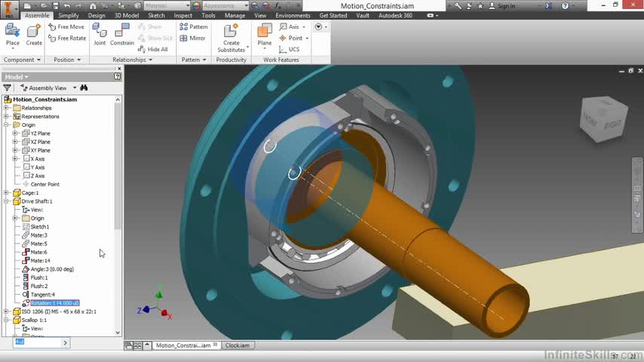Screen dimensions: 644x362
Task: Select the Rotation:1 constraint in browser
Action: click(54, 303)
